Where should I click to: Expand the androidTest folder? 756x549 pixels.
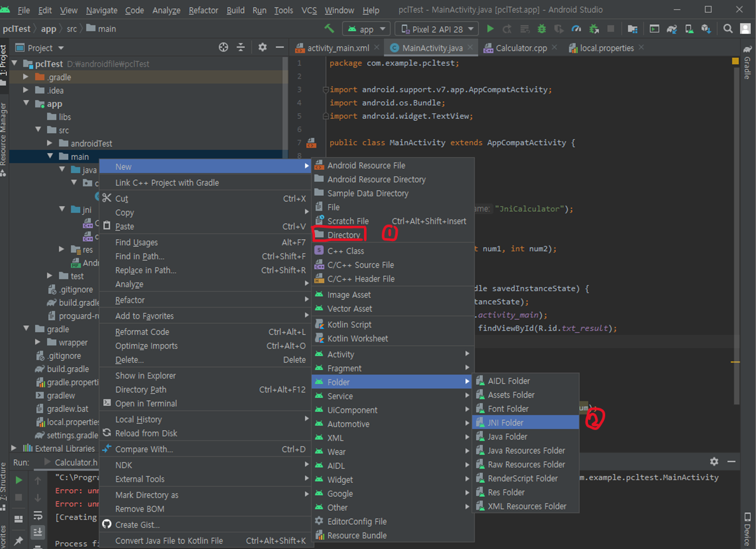(x=50, y=143)
